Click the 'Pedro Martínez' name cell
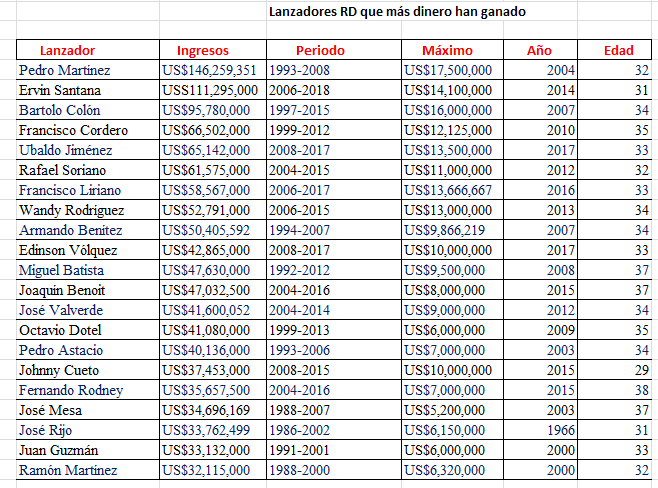This screenshot has height=488, width=658. click(65, 70)
